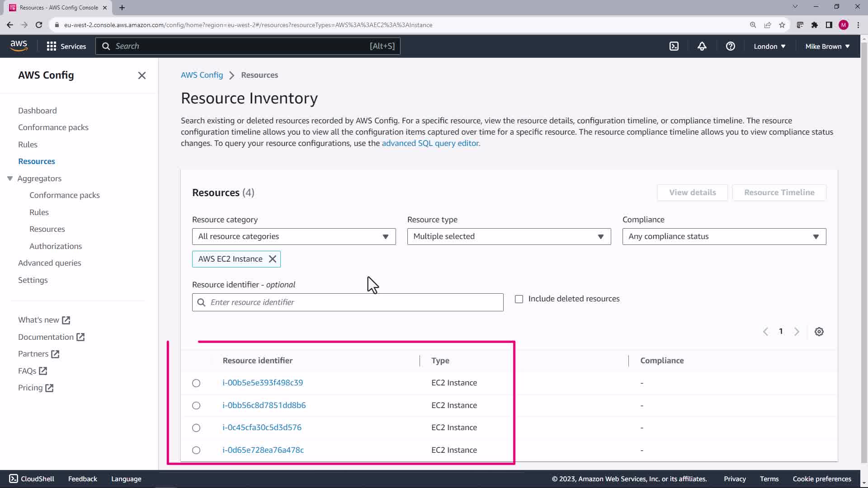Viewport: 868px width, 488px height.
Task: Remove the AWS EC2 Instance filter tag
Action: (273, 259)
